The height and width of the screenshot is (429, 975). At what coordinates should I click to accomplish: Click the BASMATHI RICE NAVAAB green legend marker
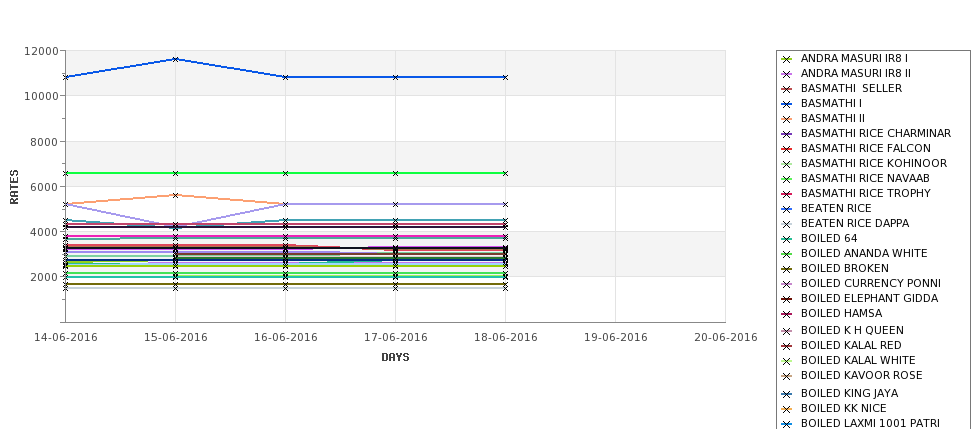[x=787, y=180]
